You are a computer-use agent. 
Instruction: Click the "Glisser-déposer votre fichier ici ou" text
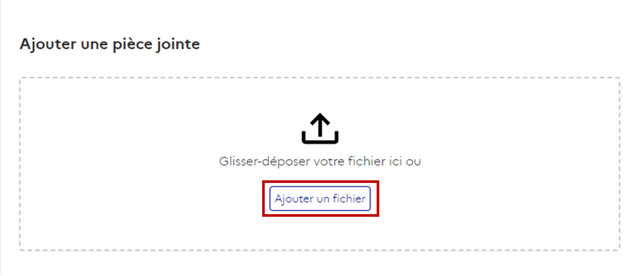coord(320,162)
